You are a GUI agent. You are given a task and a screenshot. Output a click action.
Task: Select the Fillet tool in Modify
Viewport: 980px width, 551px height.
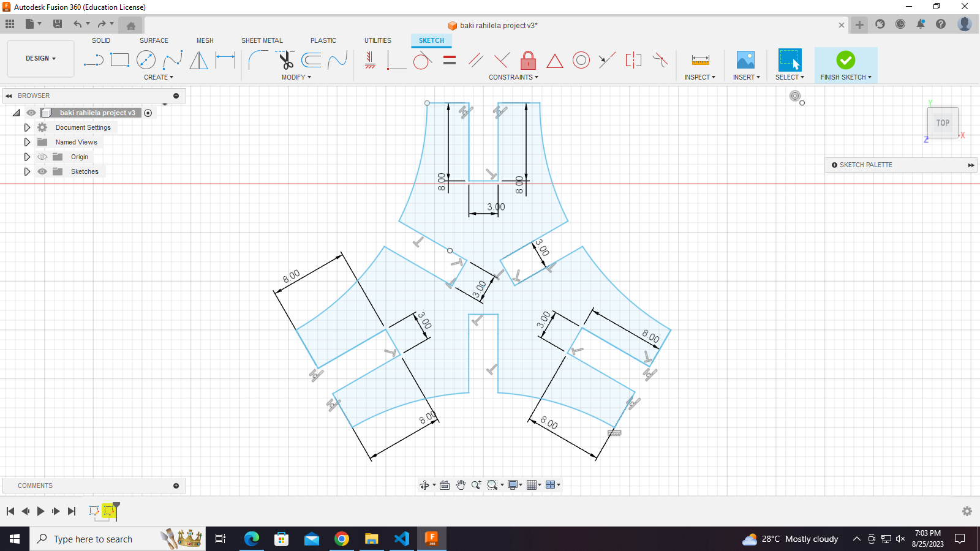coord(258,60)
